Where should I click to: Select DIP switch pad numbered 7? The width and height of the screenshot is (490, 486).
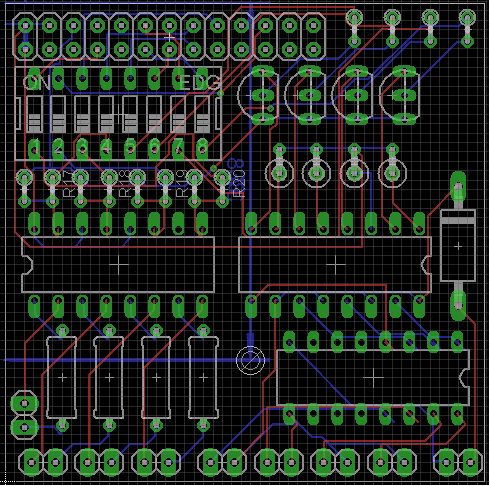[178, 149]
